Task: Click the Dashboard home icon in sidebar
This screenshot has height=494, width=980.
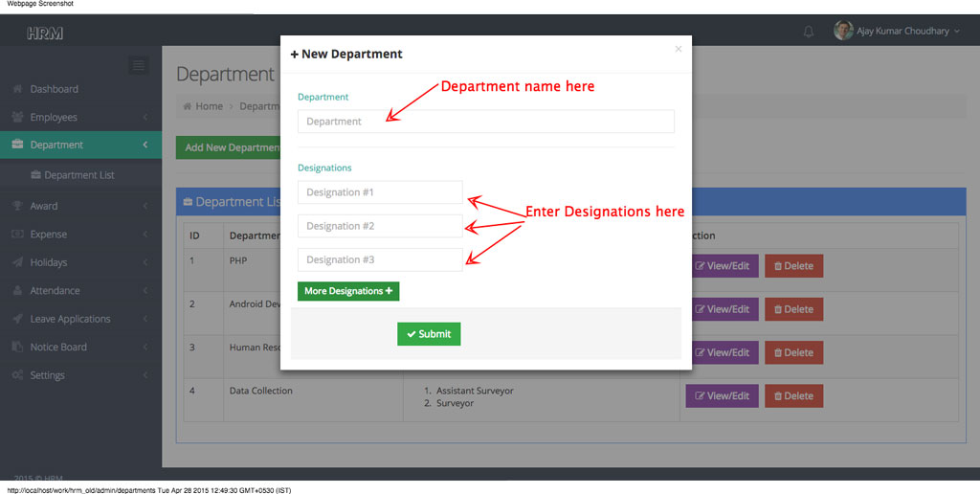Action: coord(18,89)
